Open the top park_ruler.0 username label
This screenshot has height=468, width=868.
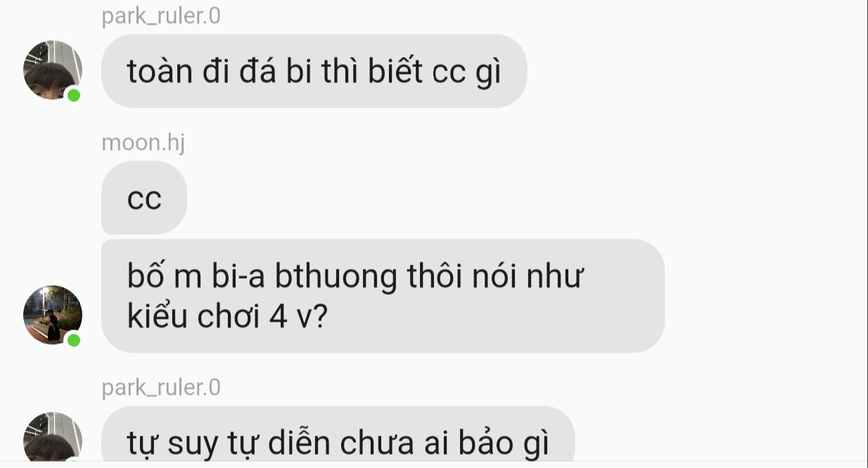[161, 15]
